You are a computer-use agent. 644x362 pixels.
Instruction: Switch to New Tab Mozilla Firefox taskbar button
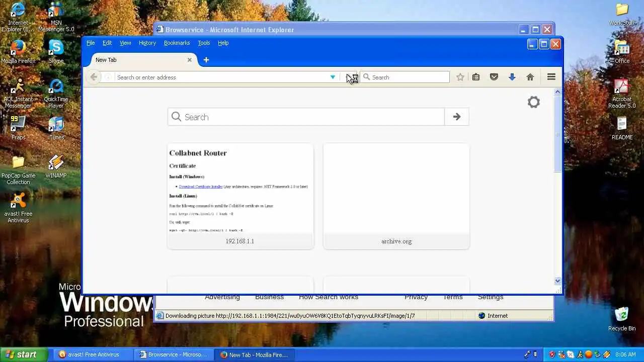(x=255, y=354)
